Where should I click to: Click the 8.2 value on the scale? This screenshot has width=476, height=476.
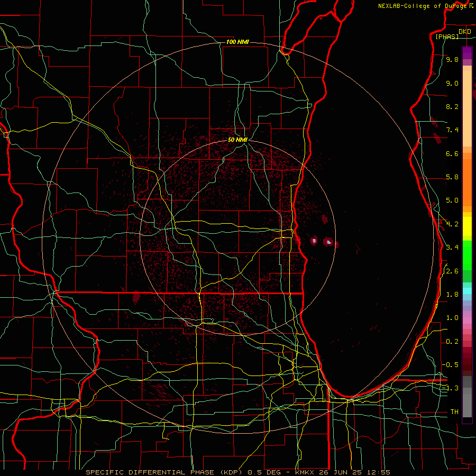pyautogui.click(x=452, y=106)
